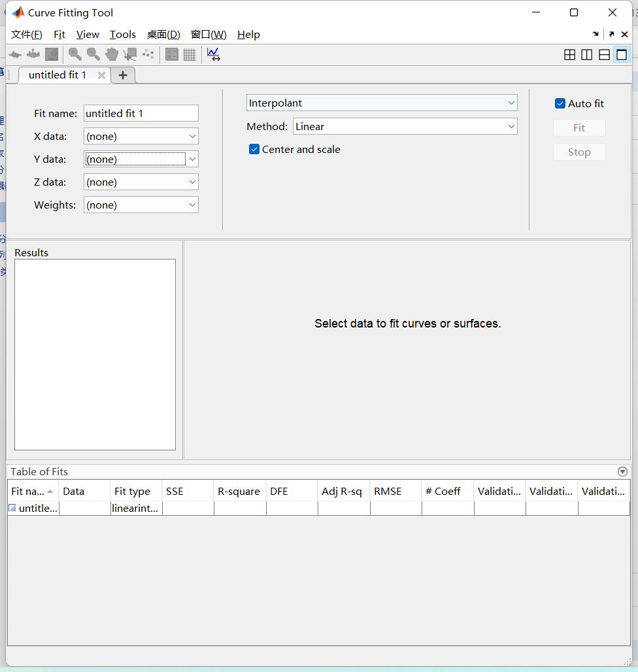Click the RMSE column header
Viewport: 638px width, 672px height.
click(395, 491)
